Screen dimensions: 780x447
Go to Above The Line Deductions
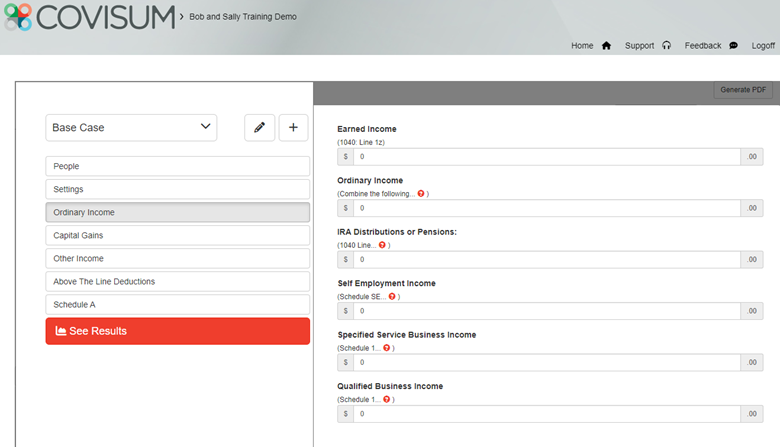[x=177, y=282]
